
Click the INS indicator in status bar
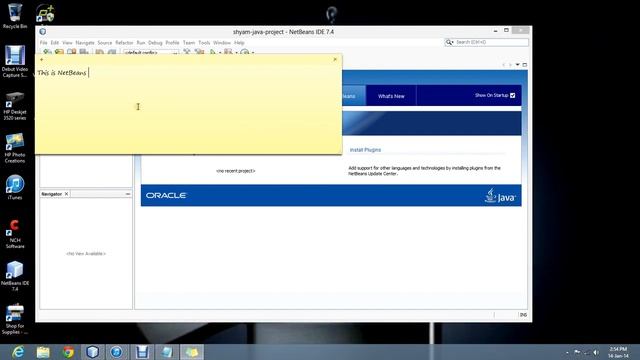[x=523, y=315]
